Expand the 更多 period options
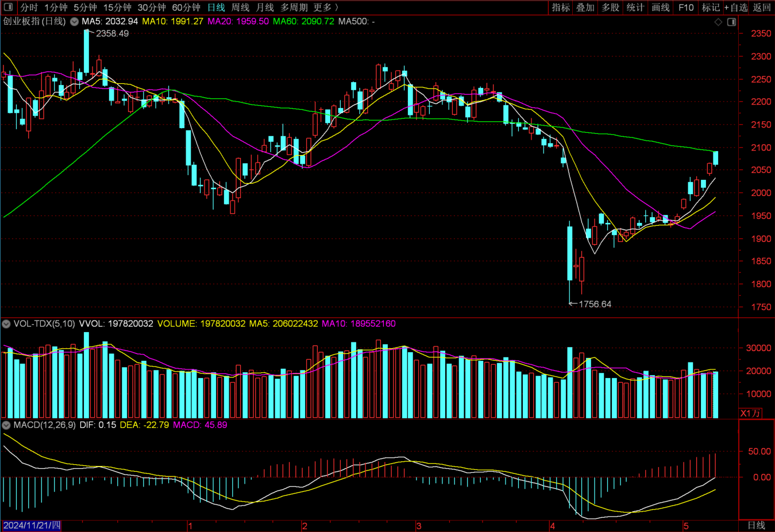Image resolution: width=775 pixels, height=532 pixels. (x=326, y=7)
